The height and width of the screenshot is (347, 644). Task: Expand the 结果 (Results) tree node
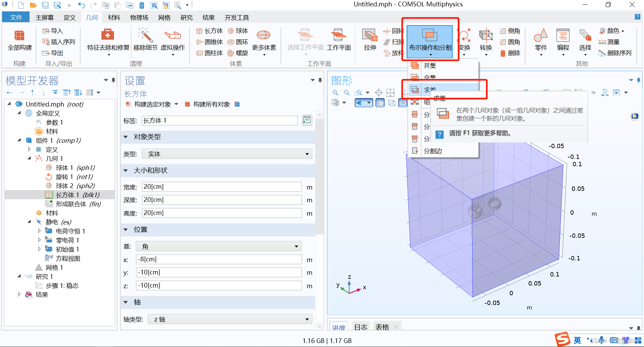click(19, 295)
